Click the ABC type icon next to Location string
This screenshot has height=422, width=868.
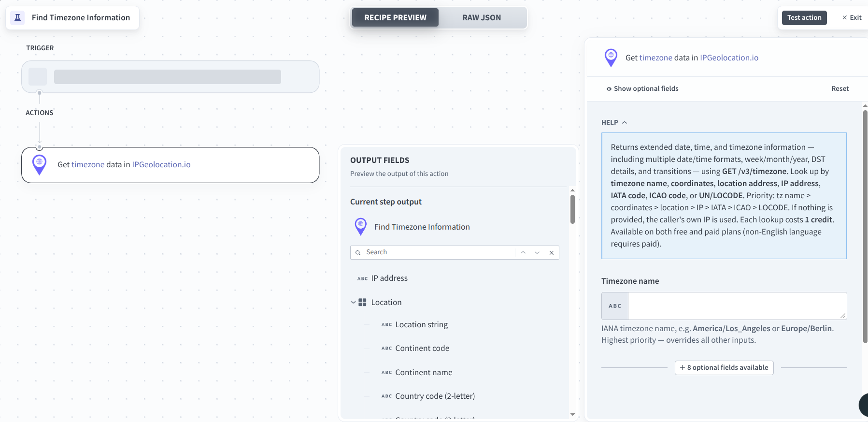[x=386, y=325]
